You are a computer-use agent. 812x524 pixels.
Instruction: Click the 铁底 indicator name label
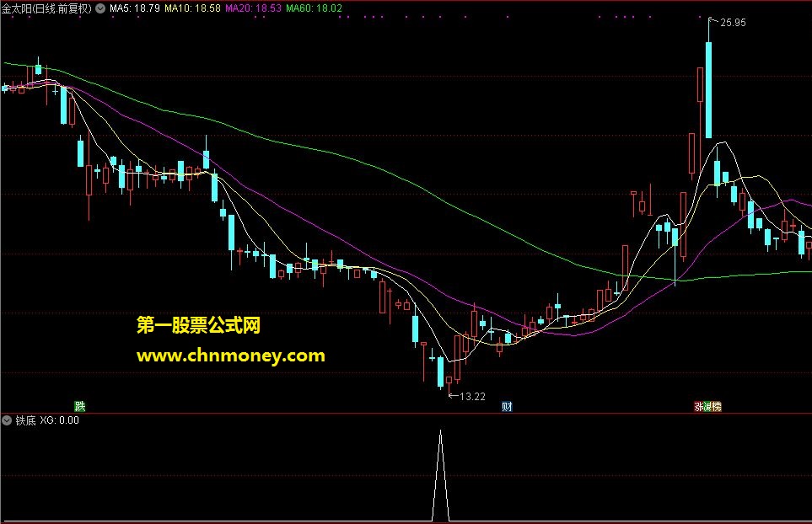[25, 420]
